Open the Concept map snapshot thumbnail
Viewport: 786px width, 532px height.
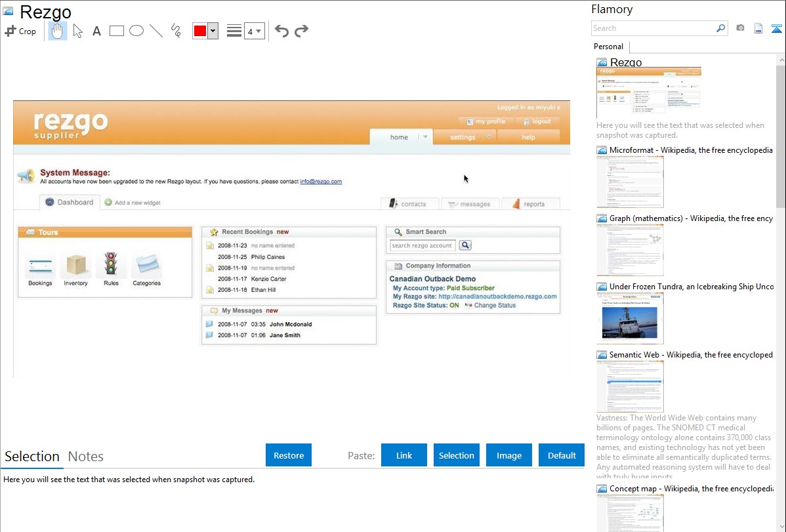630,513
